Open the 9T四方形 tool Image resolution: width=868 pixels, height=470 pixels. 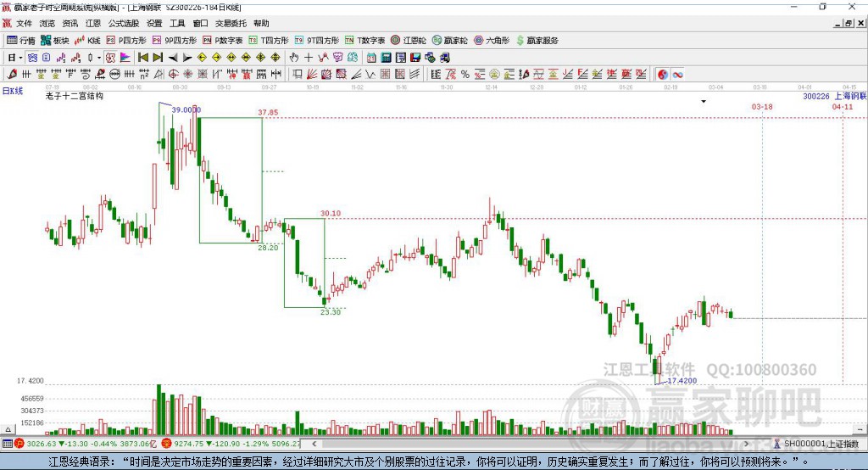317,41
